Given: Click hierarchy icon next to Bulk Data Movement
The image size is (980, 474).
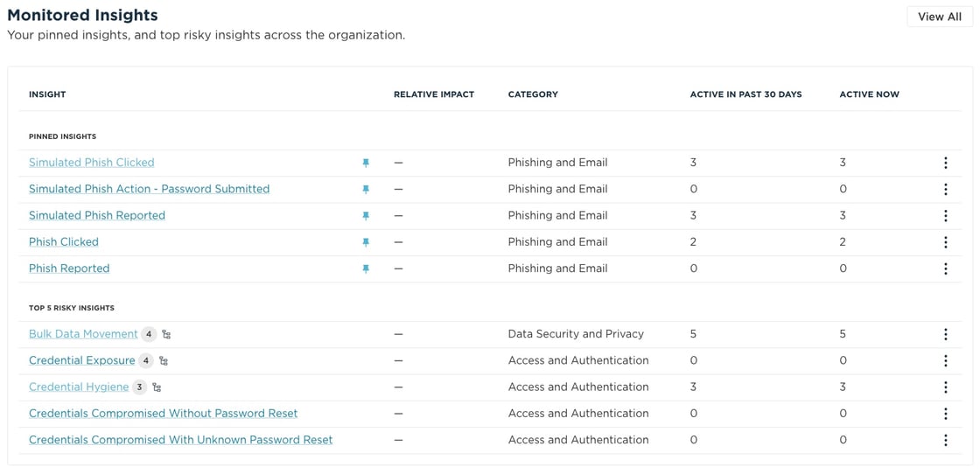Looking at the screenshot, I should [166, 334].
